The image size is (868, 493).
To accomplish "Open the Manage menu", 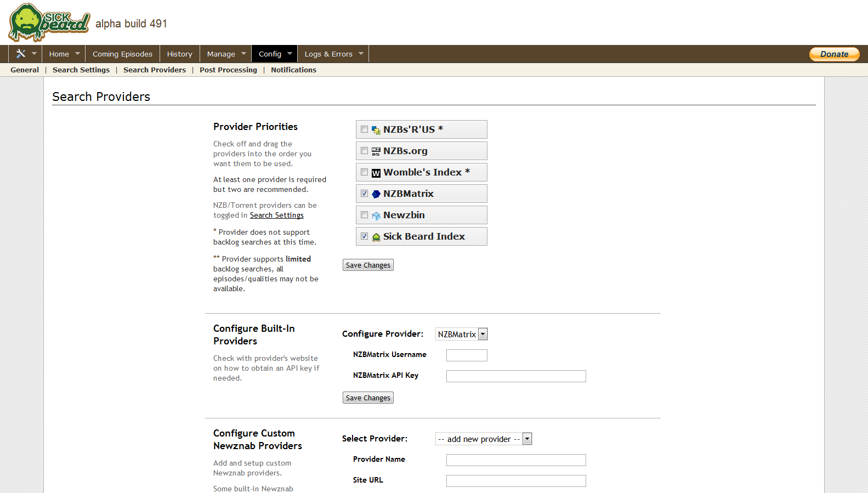I will pyautogui.click(x=221, y=54).
